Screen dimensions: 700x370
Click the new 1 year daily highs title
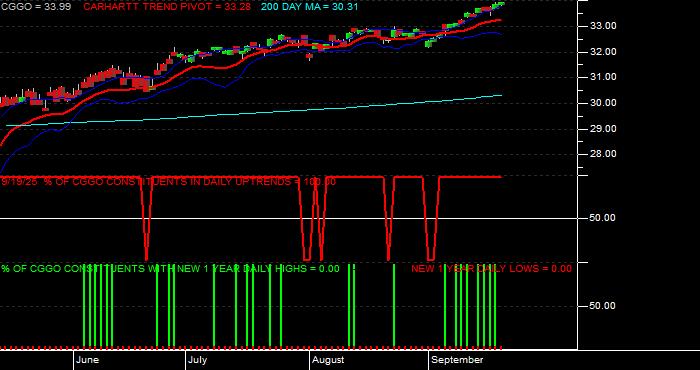tap(170, 269)
